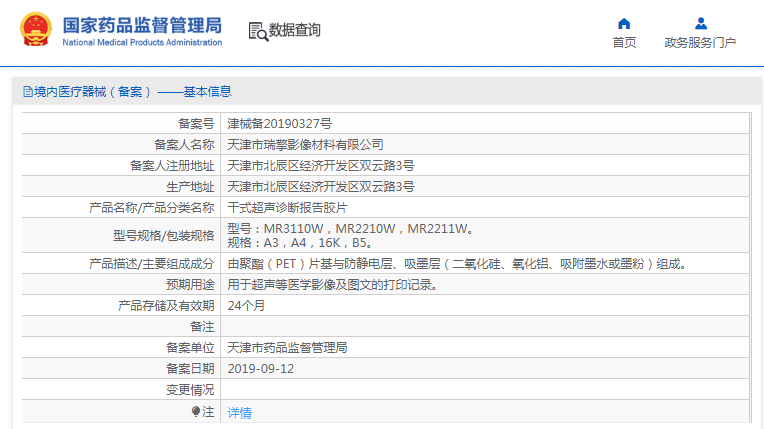Click the 备案人名称 row label
The image size is (764, 429).
coord(184,145)
